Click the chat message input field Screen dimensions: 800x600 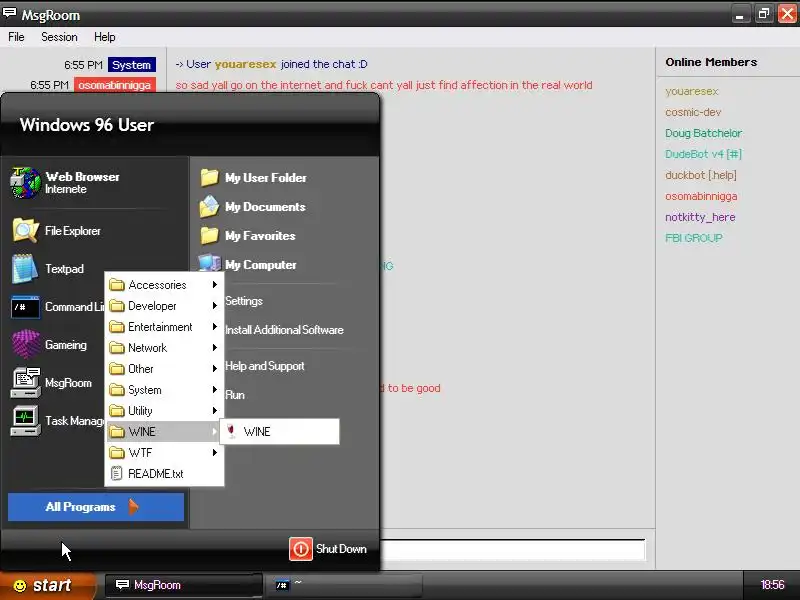tap(513, 550)
